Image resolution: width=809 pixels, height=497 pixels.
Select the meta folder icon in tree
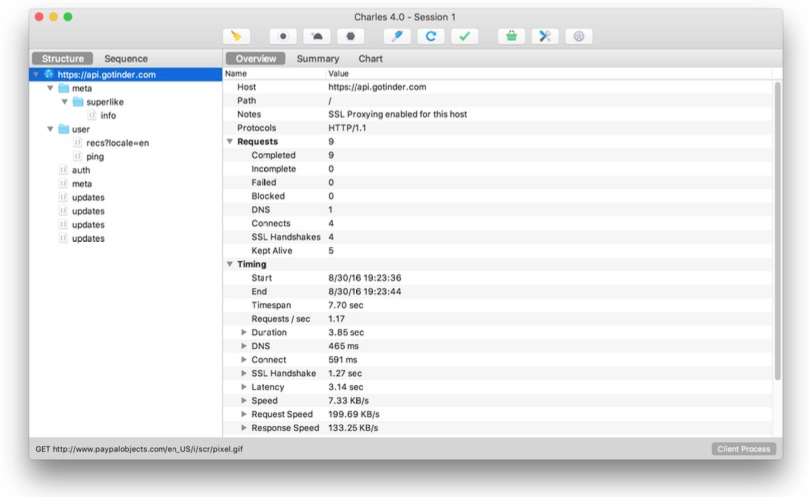(x=64, y=88)
